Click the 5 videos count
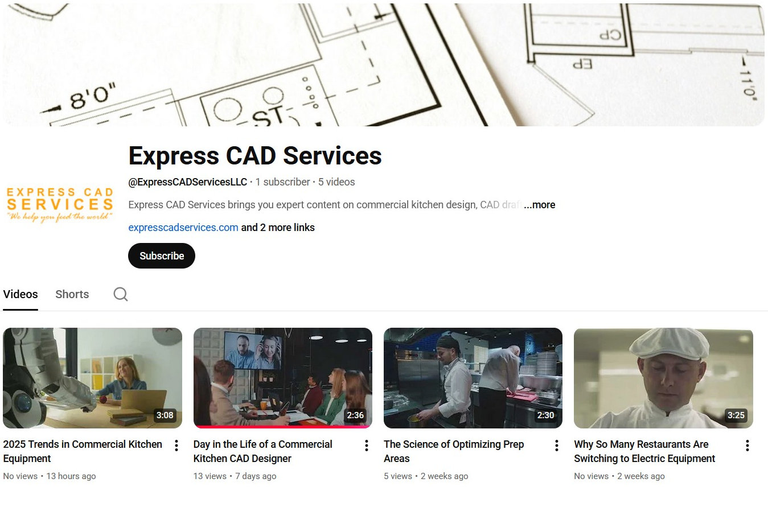This screenshot has height=532, width=768. pyautogui.click(x=336, y=182)
